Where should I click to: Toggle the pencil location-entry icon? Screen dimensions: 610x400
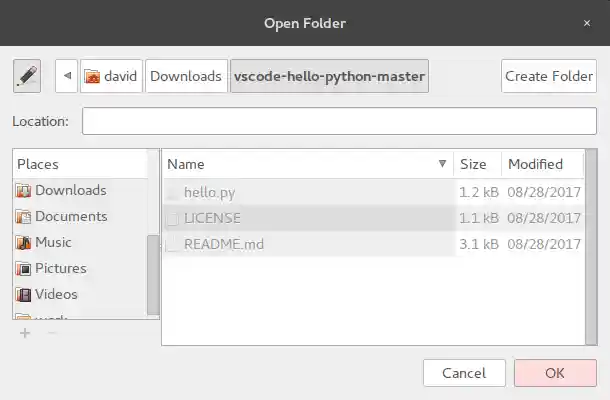pos(27,76)
